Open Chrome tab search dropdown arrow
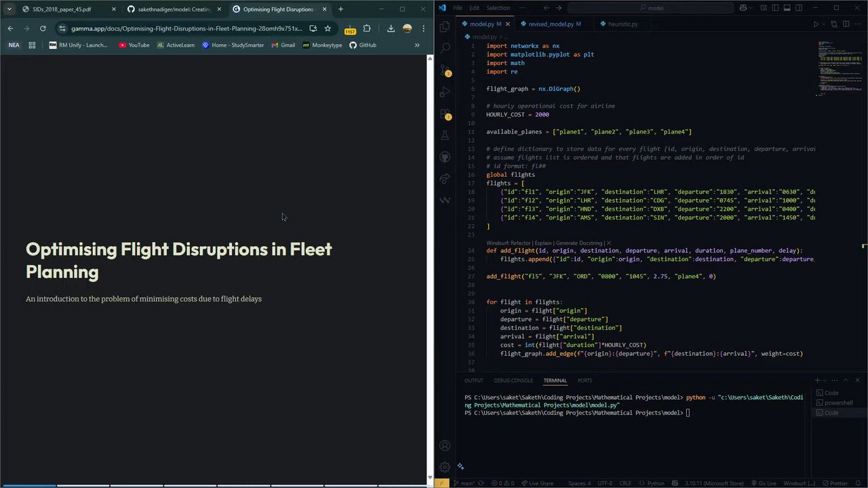Image resolution: width=868 pixels, height=488 pixels. tap(9, 9)
